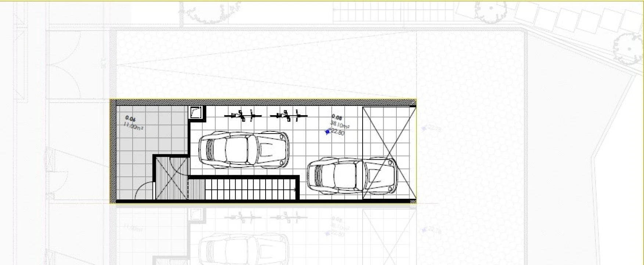Image resolution: width=644 pixels, height=265 pixels.
Task: Click the faded level marker 22.78 outside garage
Action: (432, 128)
